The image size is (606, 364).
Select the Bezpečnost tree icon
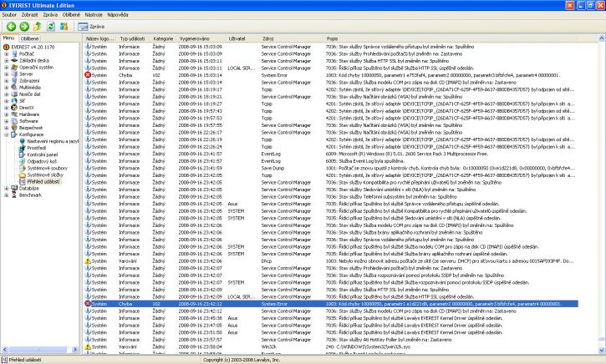click(15, 128)
